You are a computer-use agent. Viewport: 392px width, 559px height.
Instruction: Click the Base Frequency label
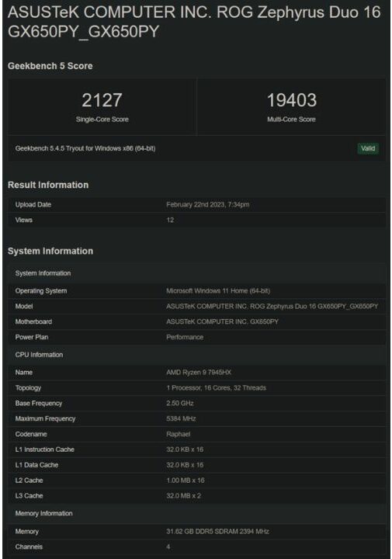pyautogui.click(x=39, y=403)
